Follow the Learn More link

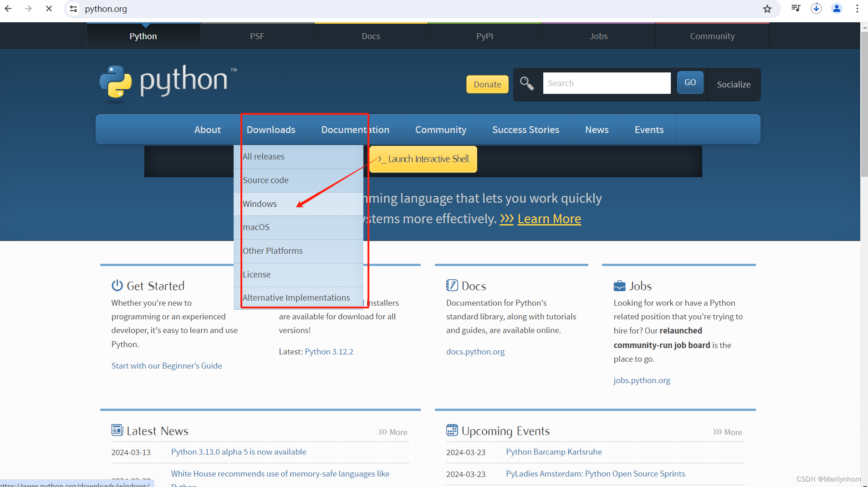pyautogui.click(x=549, y=219)
